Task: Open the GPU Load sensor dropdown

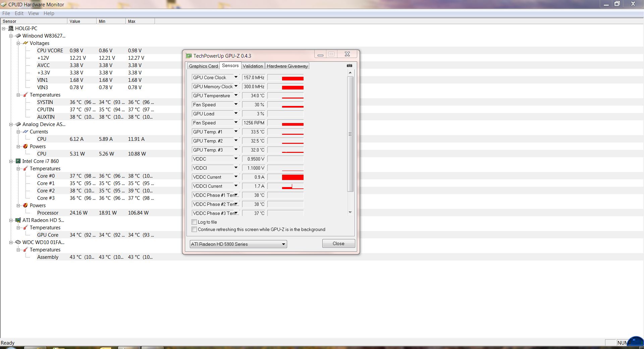Action: (x=236, y=114)
